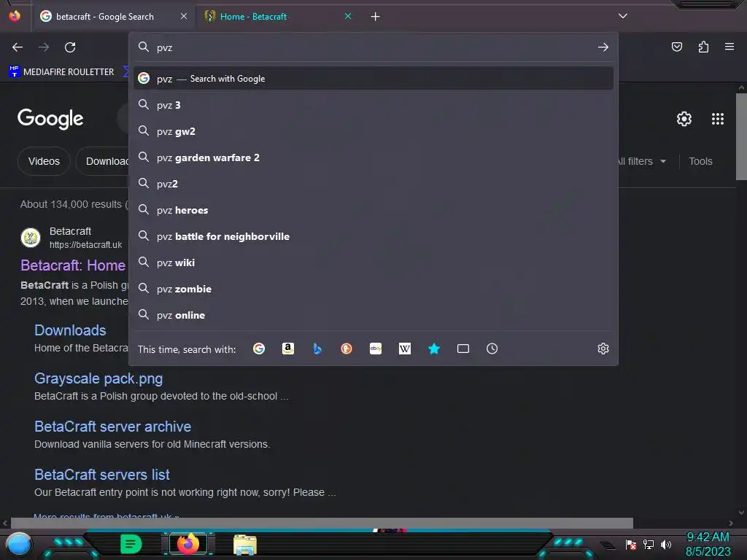Select the Videos filter chip
The image size is (747, 560).
(x=44, y=161)
